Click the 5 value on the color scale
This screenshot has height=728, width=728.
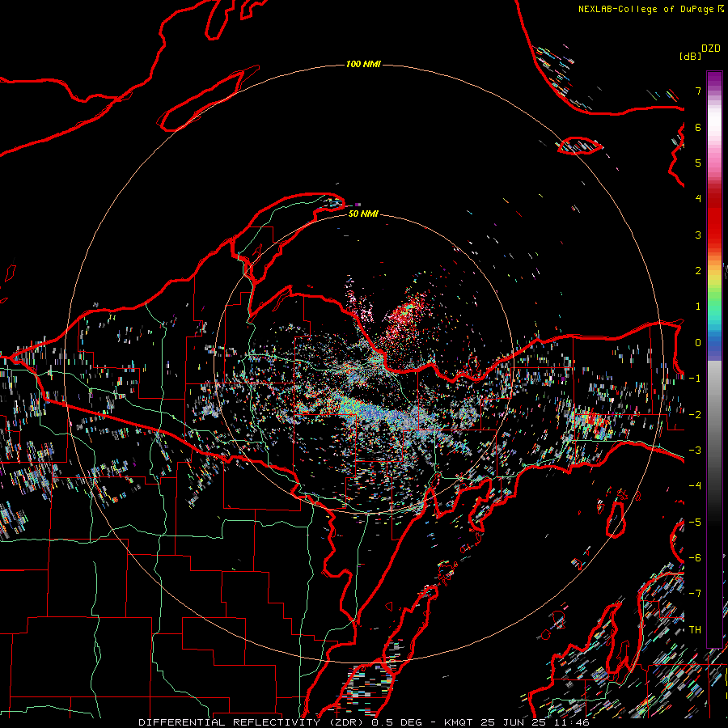(698, 163)
